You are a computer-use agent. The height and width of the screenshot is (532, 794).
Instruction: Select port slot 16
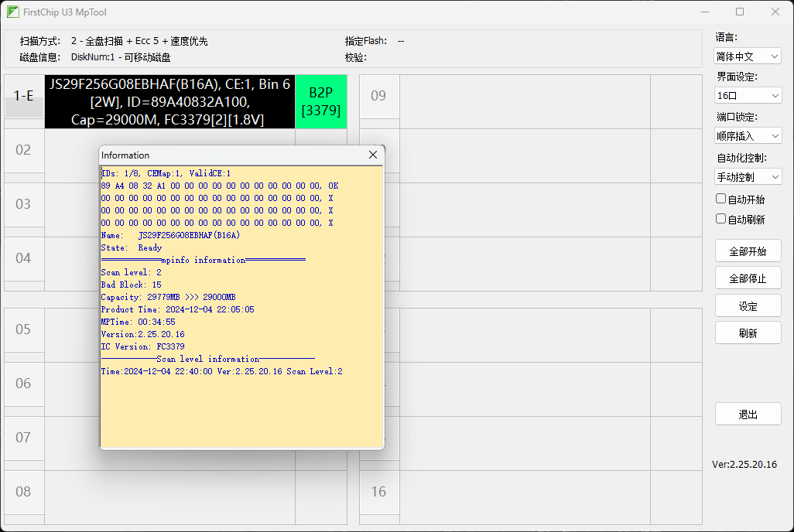click(x=379, y=492)
